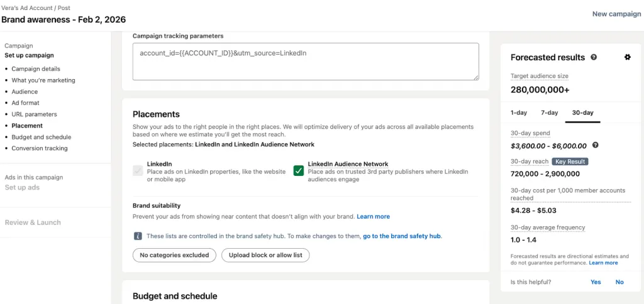Switch to the 7-day forecast tab
The width and height of the screenshot is (644, 304).
549,112
